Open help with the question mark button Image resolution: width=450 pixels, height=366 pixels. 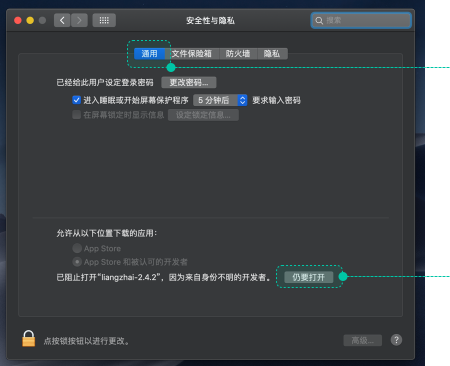point(396,340)
